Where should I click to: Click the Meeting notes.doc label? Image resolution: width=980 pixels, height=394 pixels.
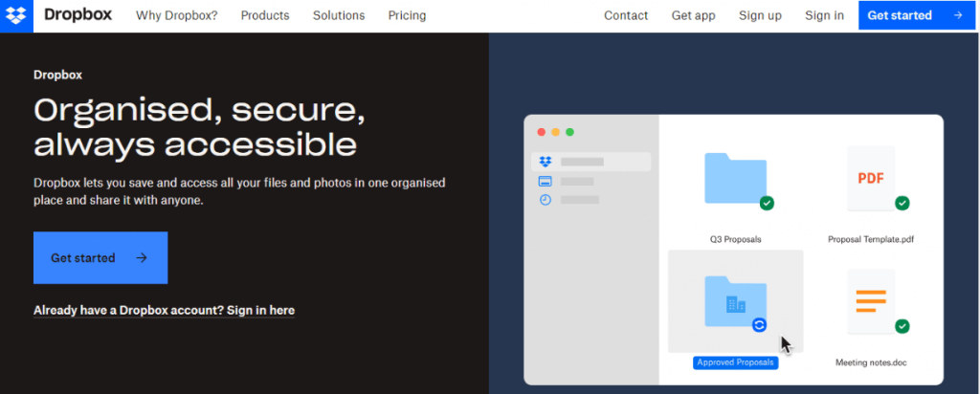click(871, 362)
